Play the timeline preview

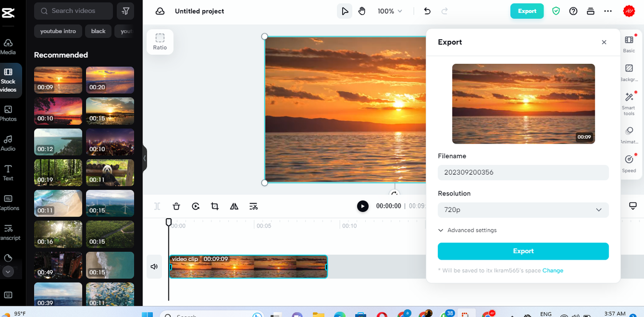tap(363, 206)
